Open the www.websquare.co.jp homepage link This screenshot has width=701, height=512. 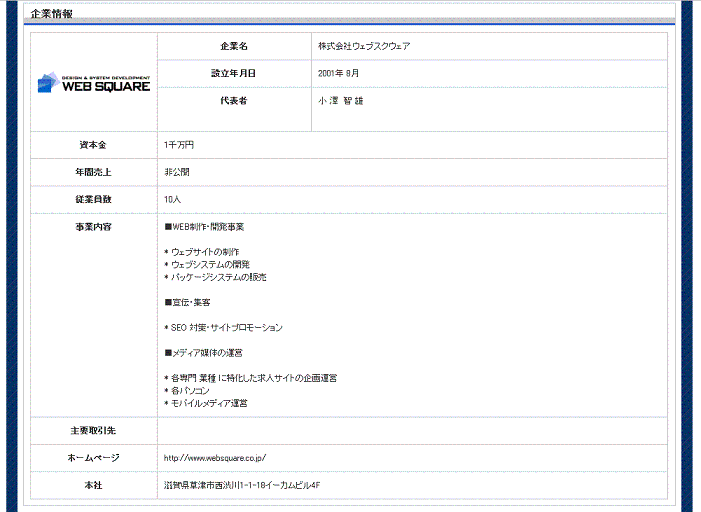(215, 458)
